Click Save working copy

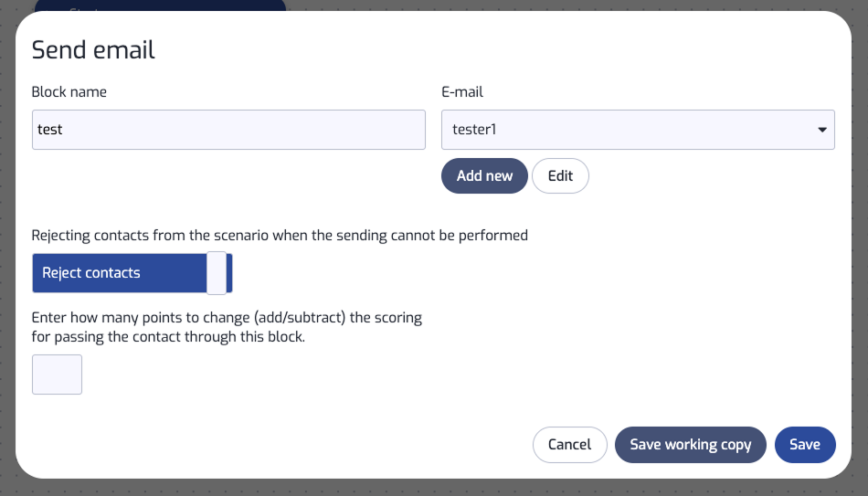pyautogui.click(x=690, y=445)
